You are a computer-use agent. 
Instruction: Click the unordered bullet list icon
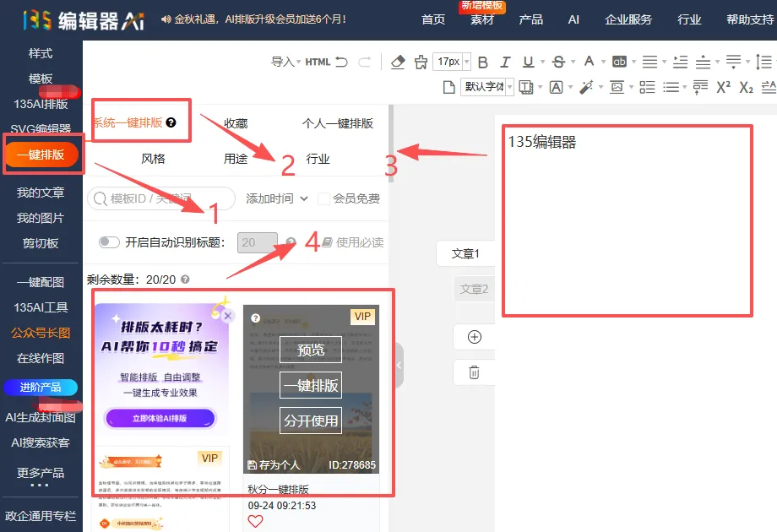pos(671,88)
